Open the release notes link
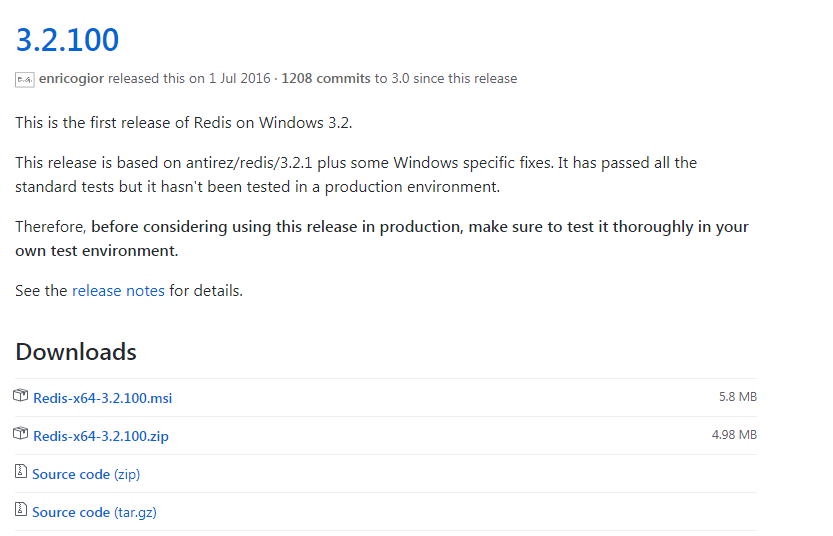The height and width of the screenshot is (536, 833). click(118, 291)
